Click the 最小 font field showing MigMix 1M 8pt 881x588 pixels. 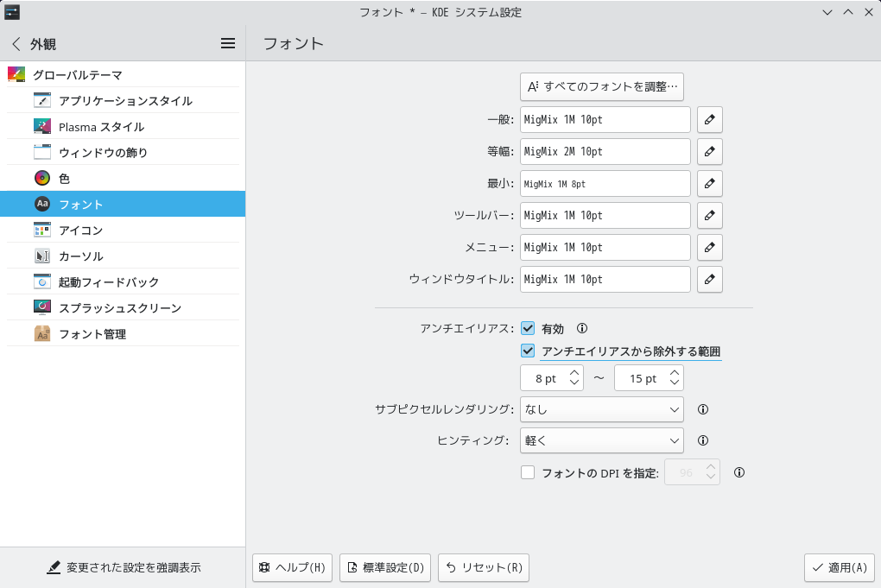click(605, 184)
